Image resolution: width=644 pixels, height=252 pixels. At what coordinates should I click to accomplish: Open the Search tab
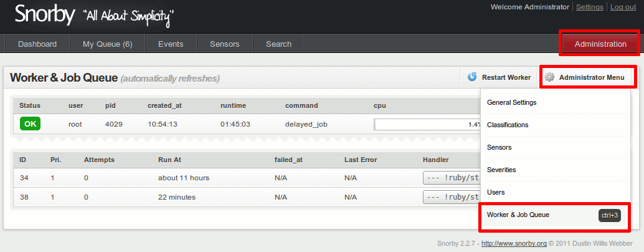click(x=278, y=44)
